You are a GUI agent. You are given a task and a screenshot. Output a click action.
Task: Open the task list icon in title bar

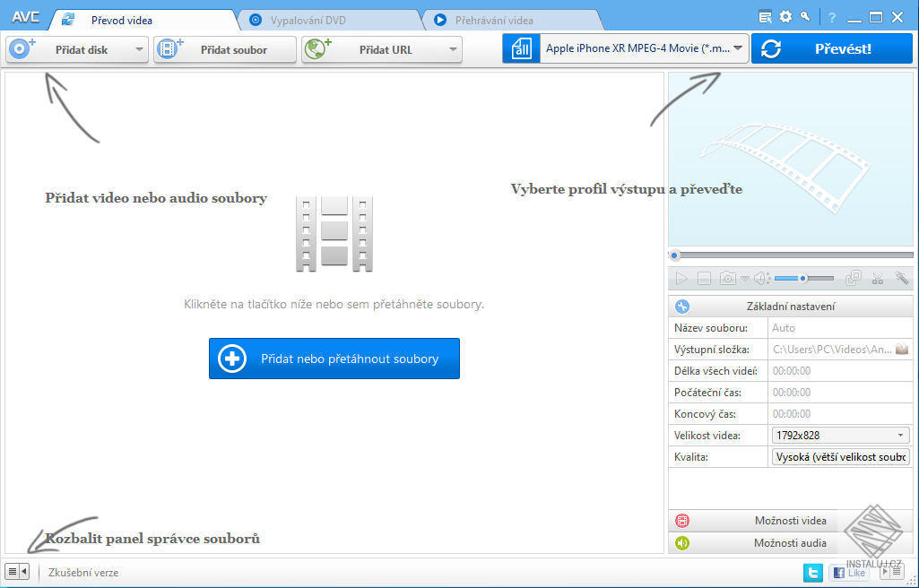point(765,18)
